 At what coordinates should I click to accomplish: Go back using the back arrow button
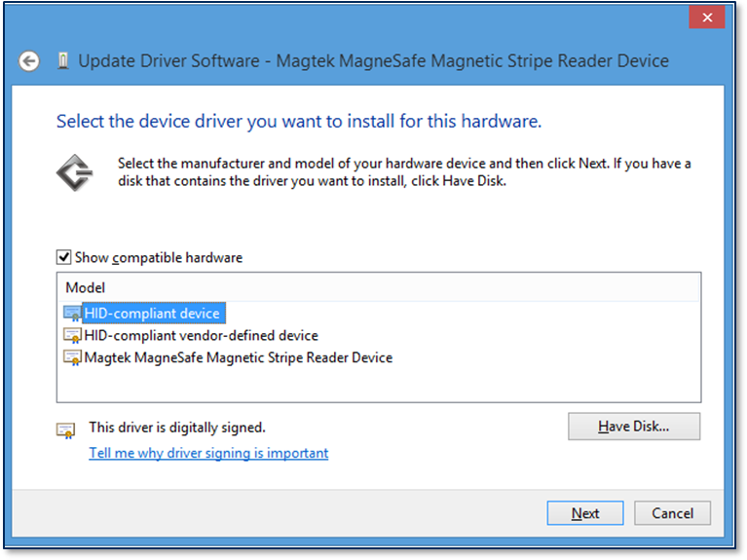[28, 61]
